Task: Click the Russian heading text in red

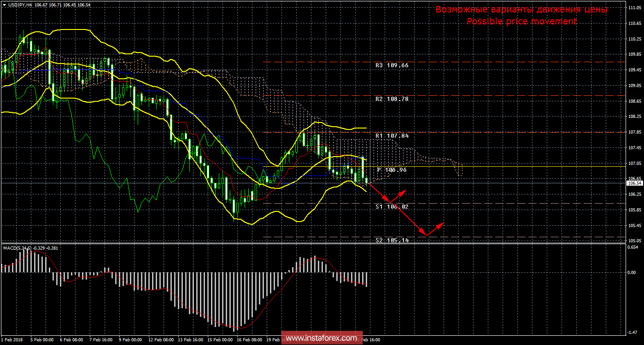Action: click(x=521, y=10)
